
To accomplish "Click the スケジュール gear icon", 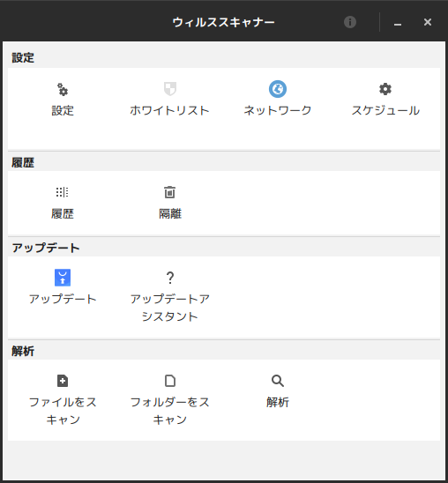I will pos(385,89).
